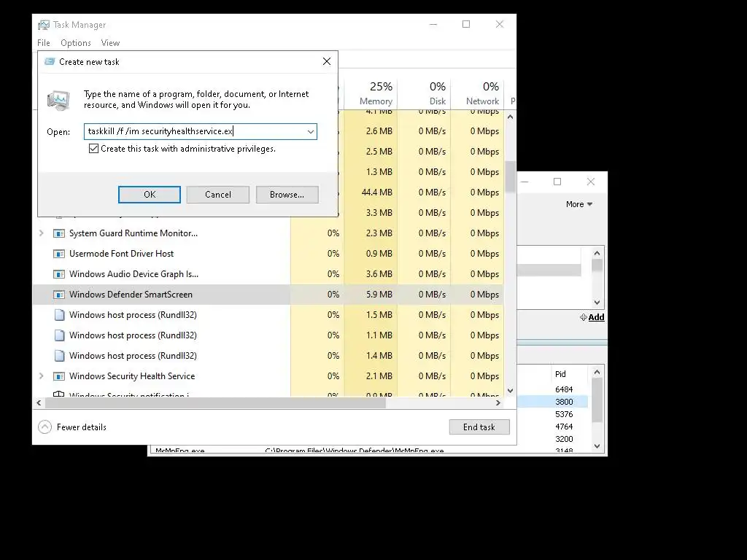Screen dimensions: 747x560
Task: Click the Windows Audio Device Graph icon
Action: (x=58, y=274)
